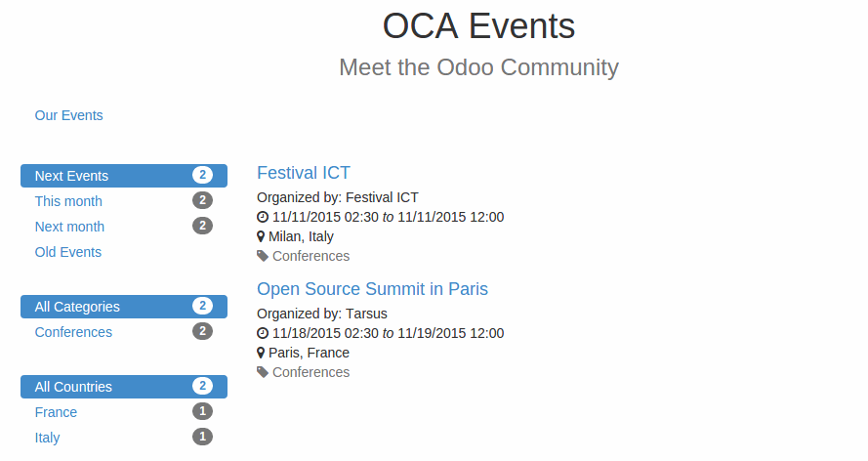Screen dimensions: 868x461
Task: Filter events by Next month
Action: (69, 227)
